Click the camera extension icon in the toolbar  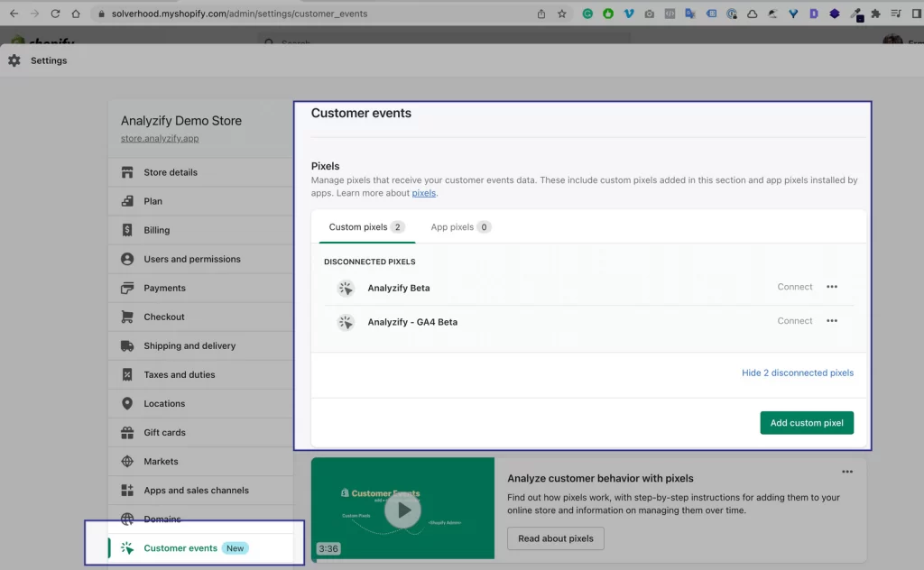click(x=650, y=14)
